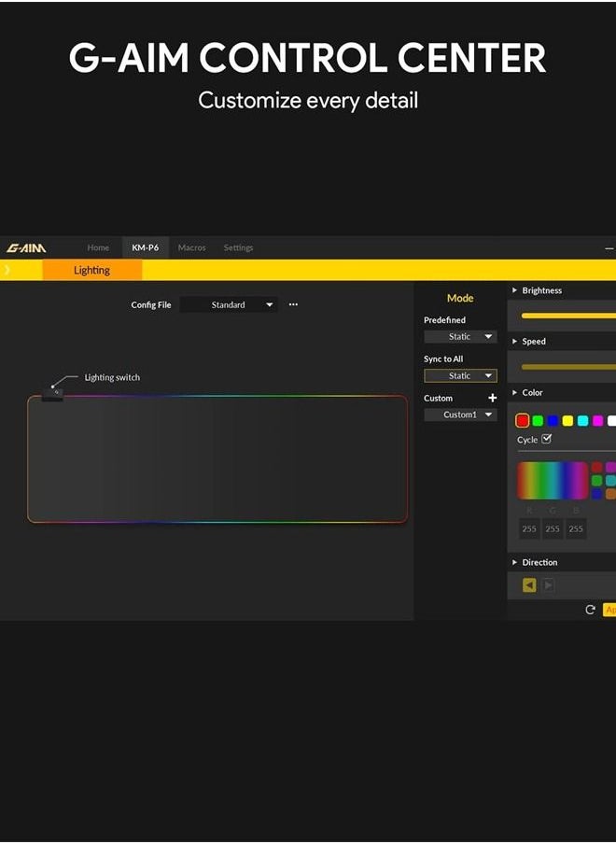616x844 pixels.
Task: Collapse the Brightness section
Action: tap(514, 290)
